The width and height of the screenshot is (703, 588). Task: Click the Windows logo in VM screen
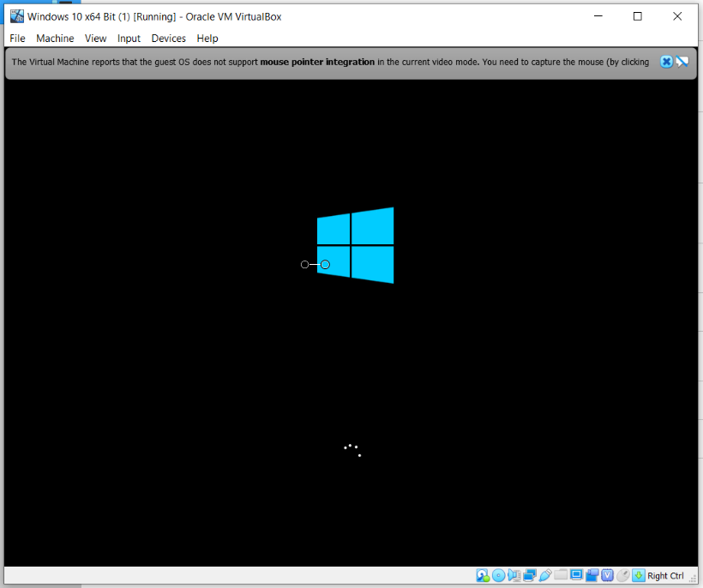click(x=355, y=245)
